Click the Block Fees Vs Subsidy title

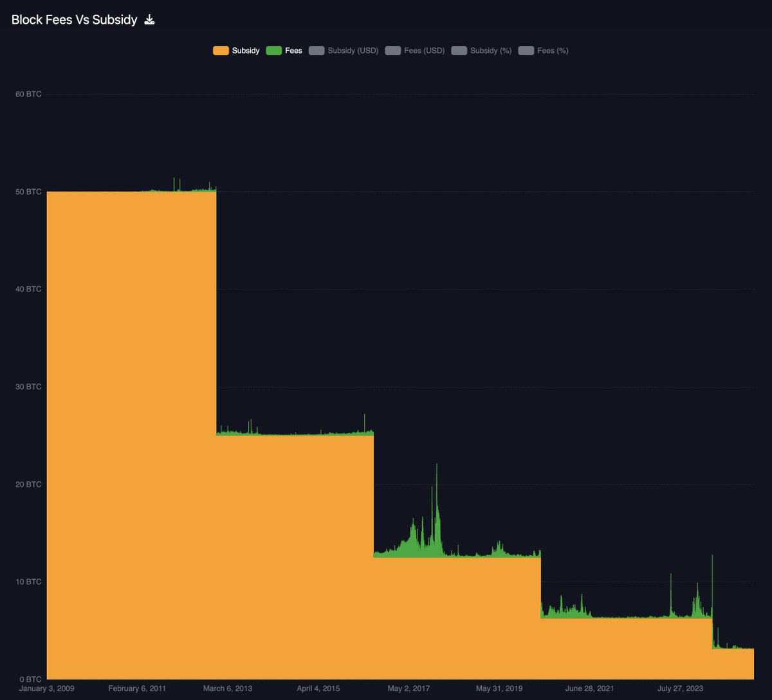click(75, 20)
